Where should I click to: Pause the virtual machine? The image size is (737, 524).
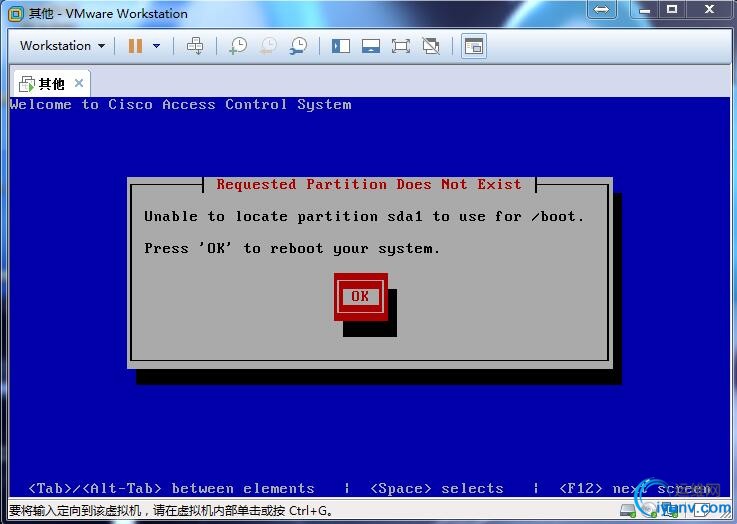(x=135, y=46)
